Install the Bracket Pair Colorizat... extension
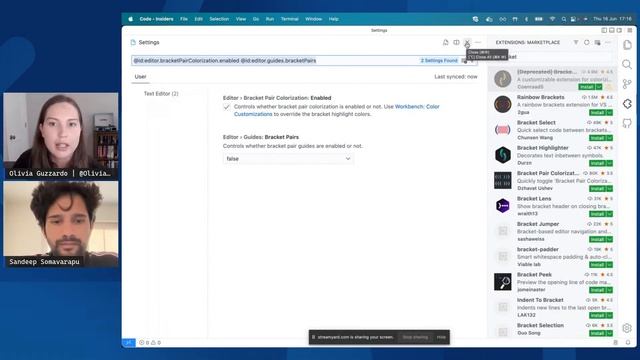Screen dimensions: 640x360 pos(598,189)
